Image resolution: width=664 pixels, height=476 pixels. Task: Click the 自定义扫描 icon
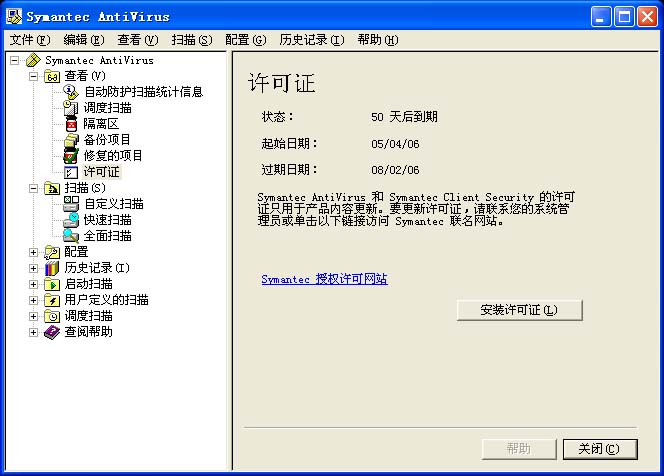71,204
